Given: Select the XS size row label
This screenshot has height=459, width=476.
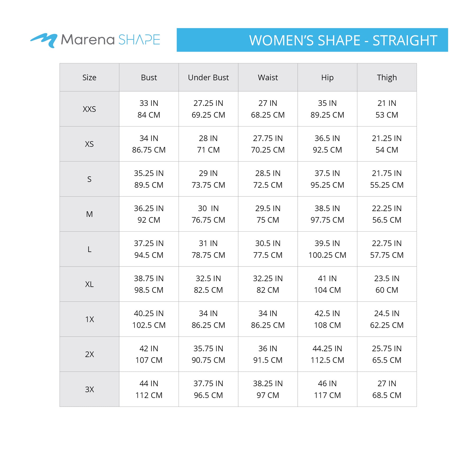Looking at the screenshot, I should 89,144.
